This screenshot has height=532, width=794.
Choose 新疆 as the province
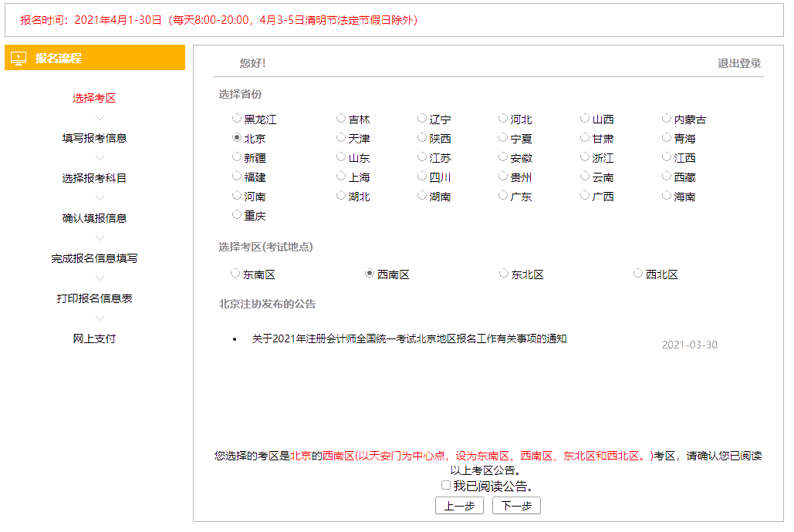click(x=236, y=157)
